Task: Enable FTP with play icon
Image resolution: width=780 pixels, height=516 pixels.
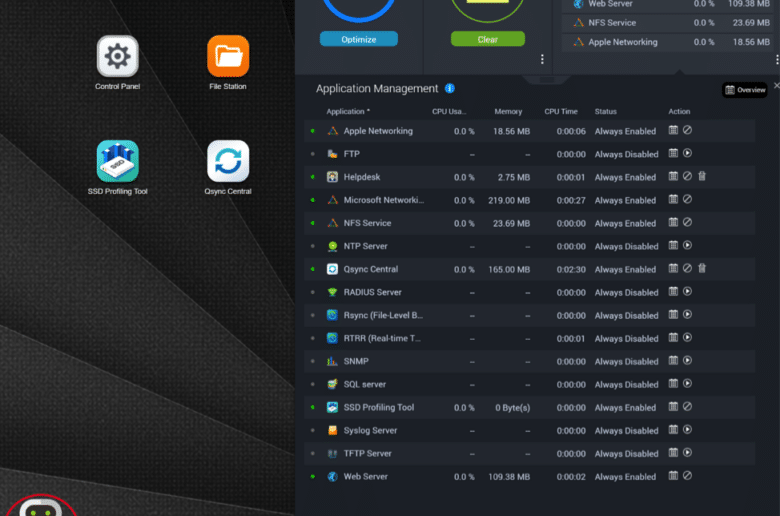Action: 687,153
